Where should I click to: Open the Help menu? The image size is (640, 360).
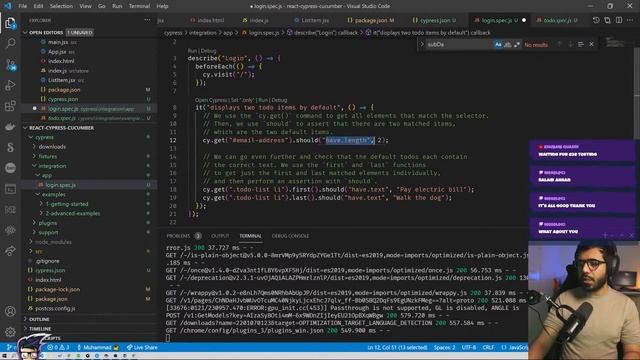pyautogui.click(x=162, y=6)
